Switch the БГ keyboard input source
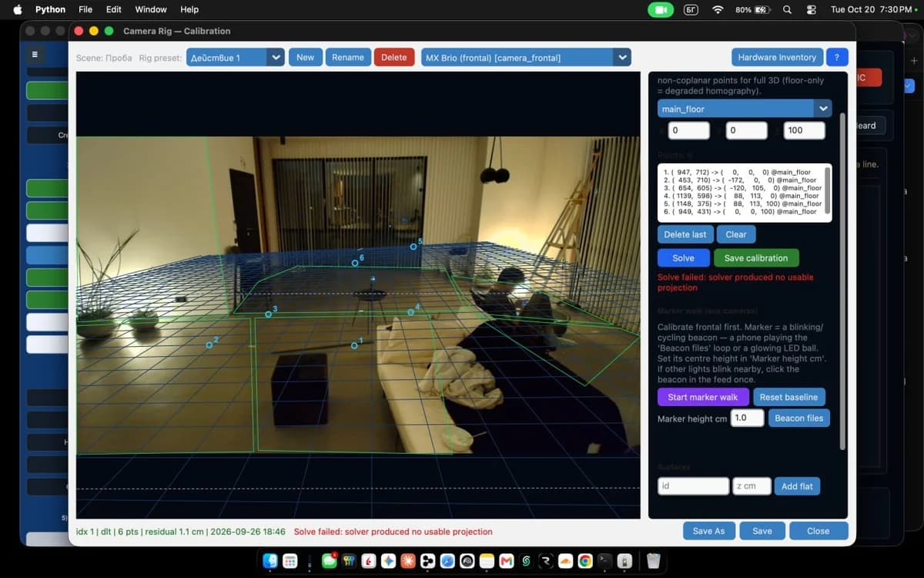Viewport: 924px width, 578px height. pyautogui.click(x=691, y=9)
